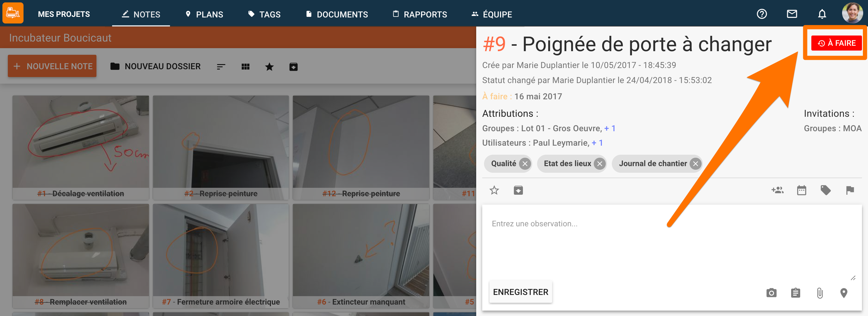Filter favorite notes with star icon

click(269, 67)
